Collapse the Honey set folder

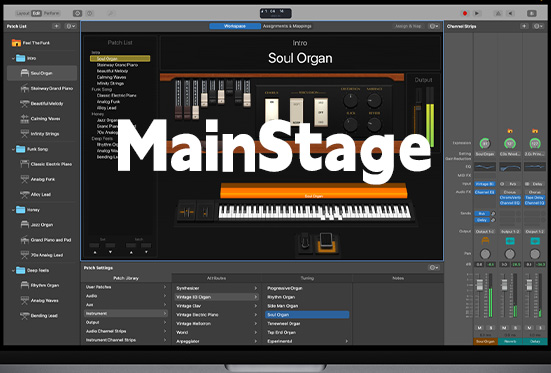13,210
